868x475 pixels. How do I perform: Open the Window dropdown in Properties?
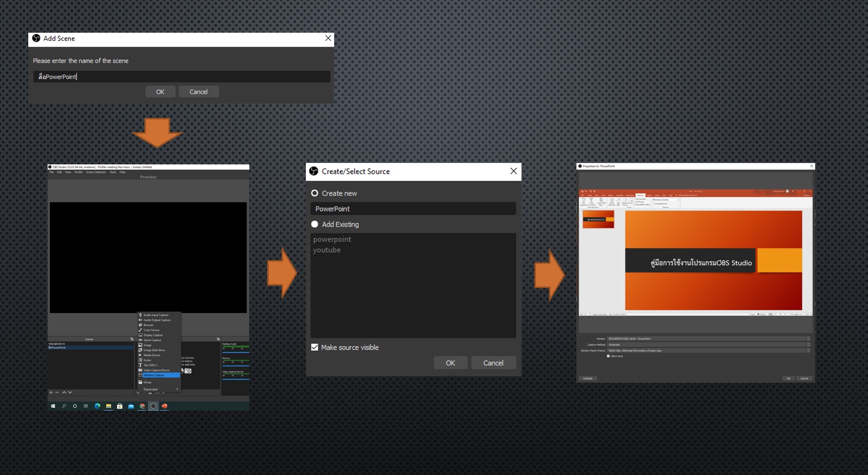709,339
